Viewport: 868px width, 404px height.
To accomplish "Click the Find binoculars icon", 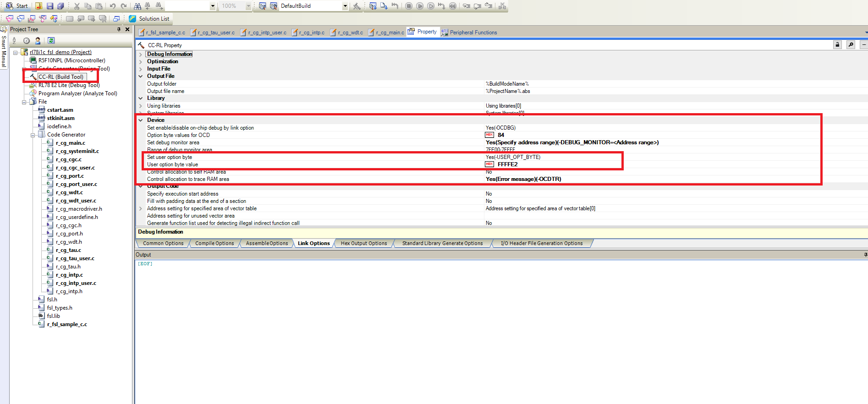I will tap(137, 6).
